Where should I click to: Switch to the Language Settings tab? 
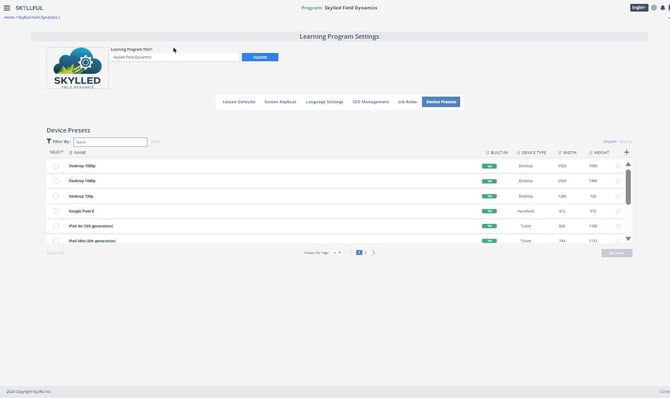tap(324, 102)
